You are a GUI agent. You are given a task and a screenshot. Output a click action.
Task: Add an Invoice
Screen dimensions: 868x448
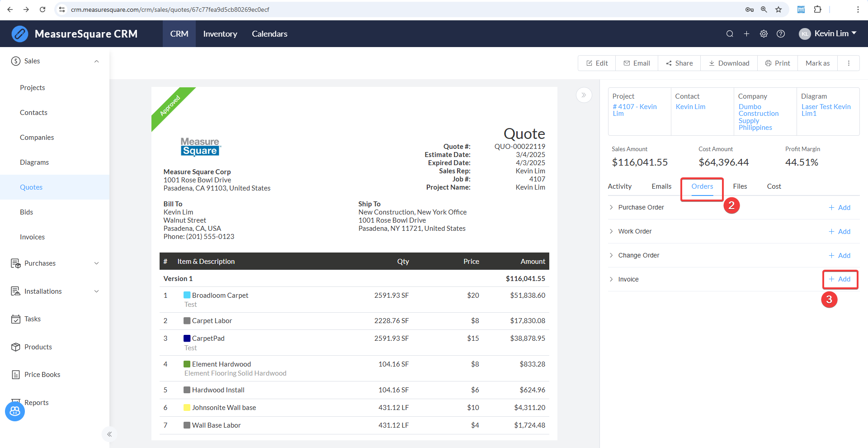click(x=840, y=279)
